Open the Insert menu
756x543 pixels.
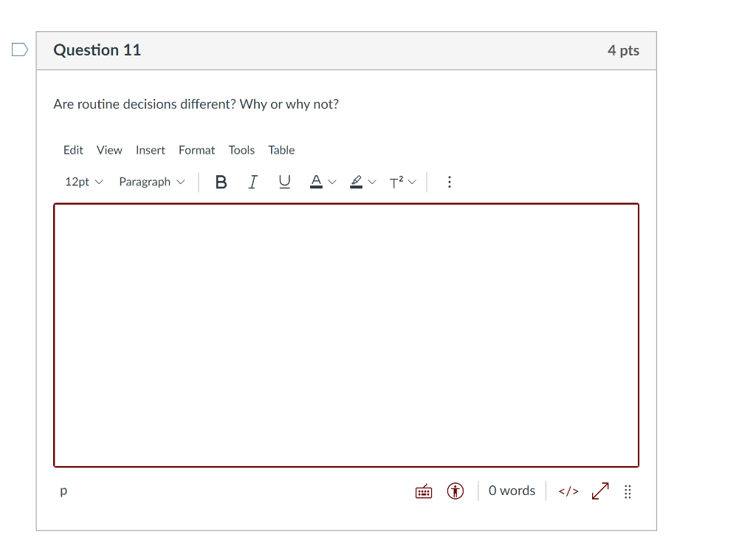[151, 150]
